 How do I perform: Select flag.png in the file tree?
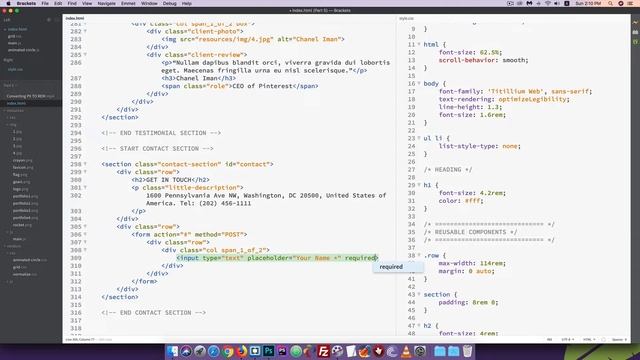tap(20, 175)
